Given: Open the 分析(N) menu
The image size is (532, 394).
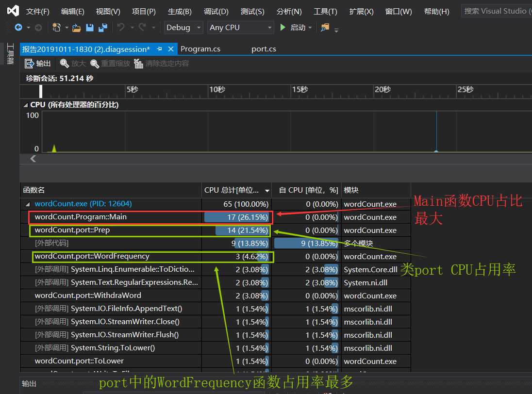Looking at the screenshot, I should click(x=289, y=12).
